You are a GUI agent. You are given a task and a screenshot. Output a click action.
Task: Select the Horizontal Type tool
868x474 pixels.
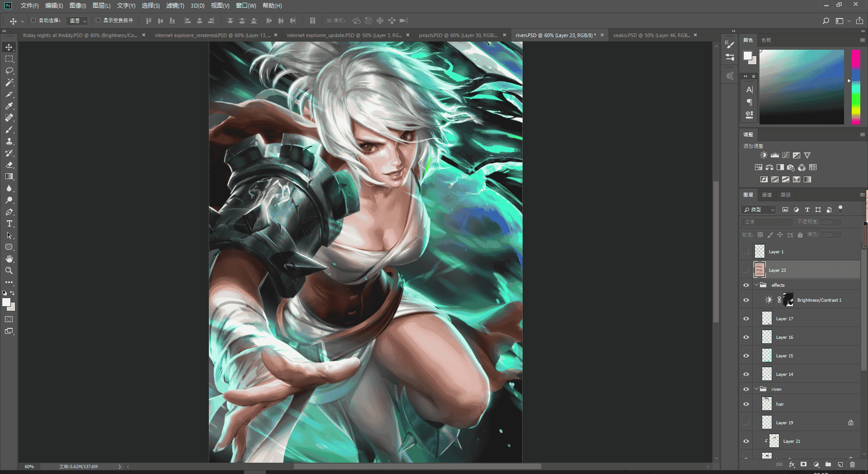[x=9, y=223]
